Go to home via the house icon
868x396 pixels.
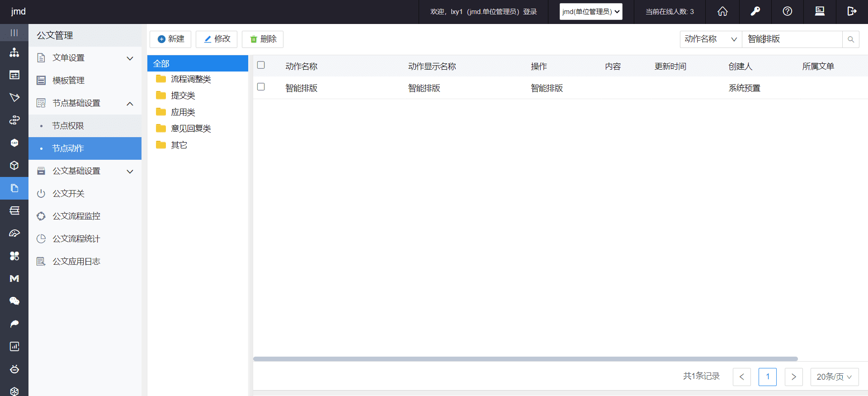[x=722, y=12]
